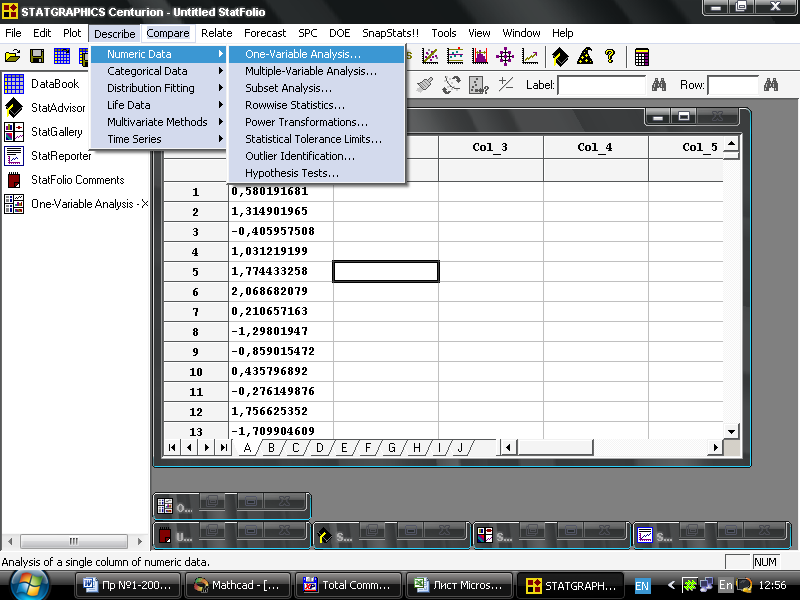Open the Relate menu

[x=216, y=33]
